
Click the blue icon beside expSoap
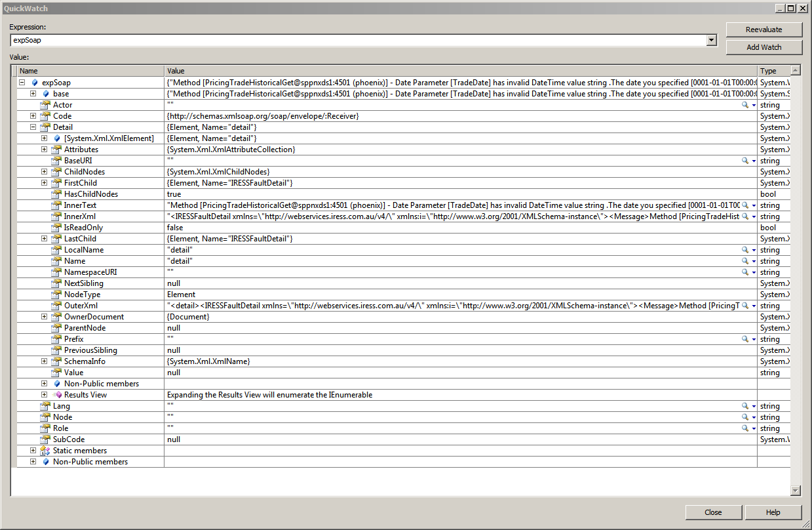[34, 83]
